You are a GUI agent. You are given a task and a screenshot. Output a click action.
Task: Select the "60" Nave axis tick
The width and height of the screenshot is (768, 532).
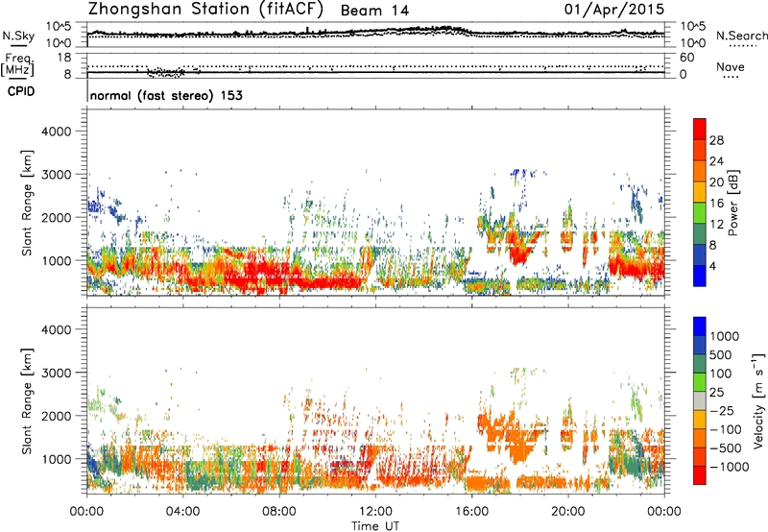pos(686,58)
